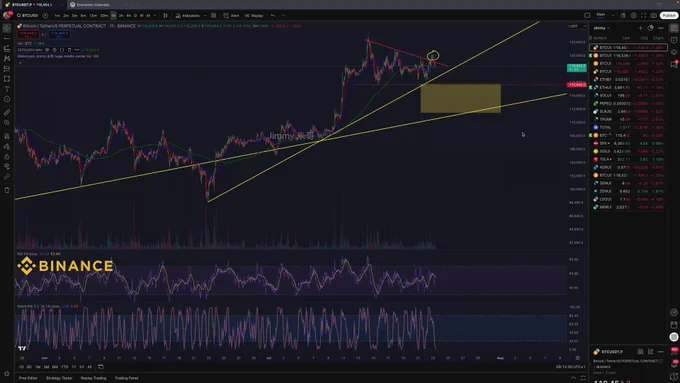Open quick search magnifier icon
The height and width of the screenshot is (383, 680).
point(623,16)
